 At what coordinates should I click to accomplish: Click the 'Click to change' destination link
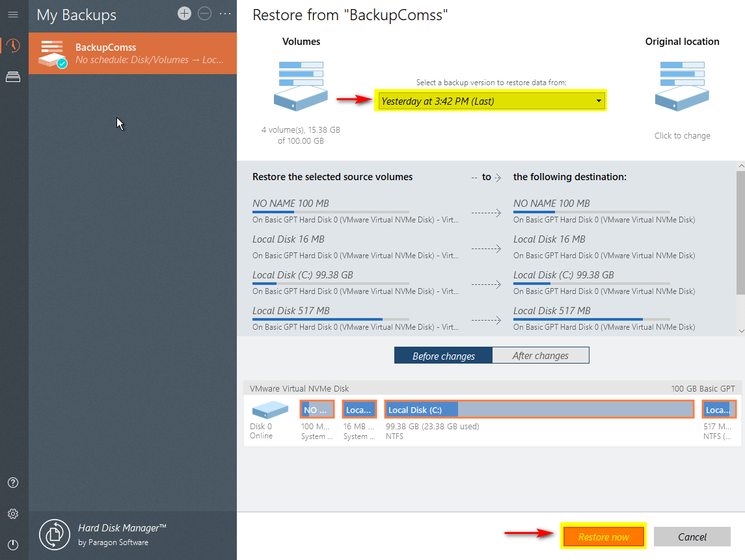683,135
